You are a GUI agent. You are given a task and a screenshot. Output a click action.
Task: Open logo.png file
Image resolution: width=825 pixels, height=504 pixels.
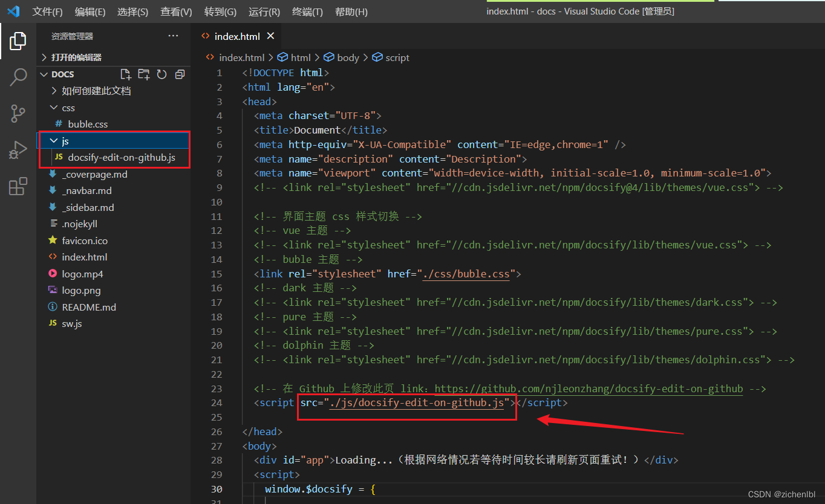pyautogui.click(x=114, y=290)
